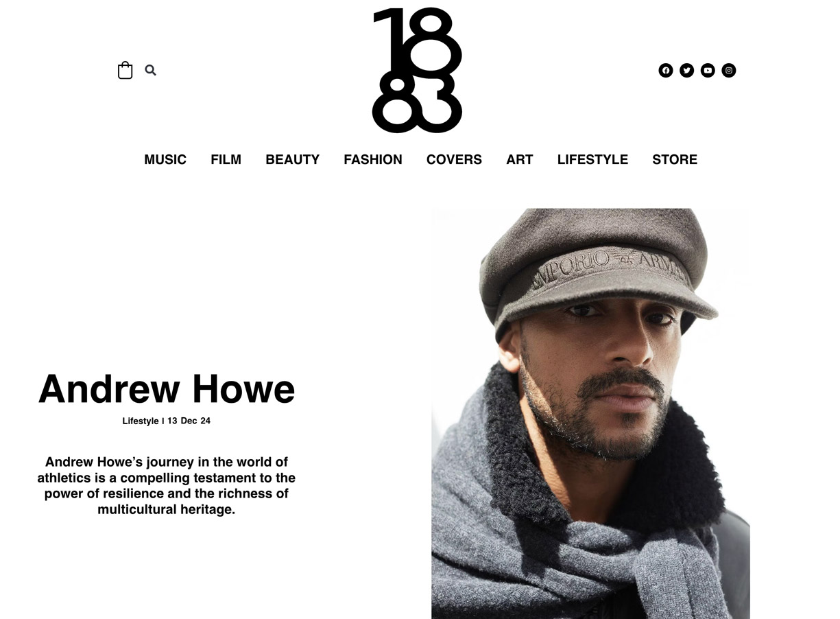This screenshot has width=840, height=619.
Task: Open the FILM menu item
Action: coord(226,159)
